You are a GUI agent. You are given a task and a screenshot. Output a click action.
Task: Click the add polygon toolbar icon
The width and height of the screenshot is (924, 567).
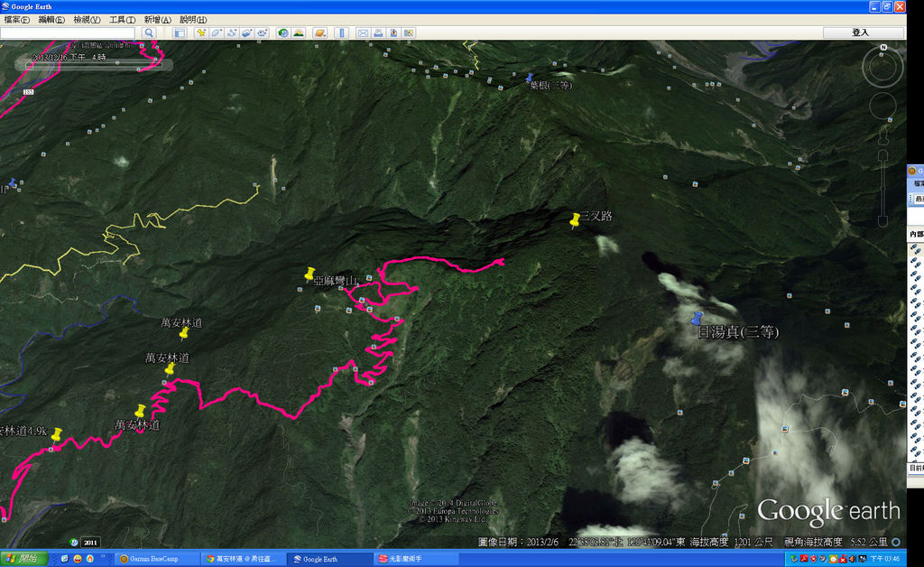tap(217, 33)
